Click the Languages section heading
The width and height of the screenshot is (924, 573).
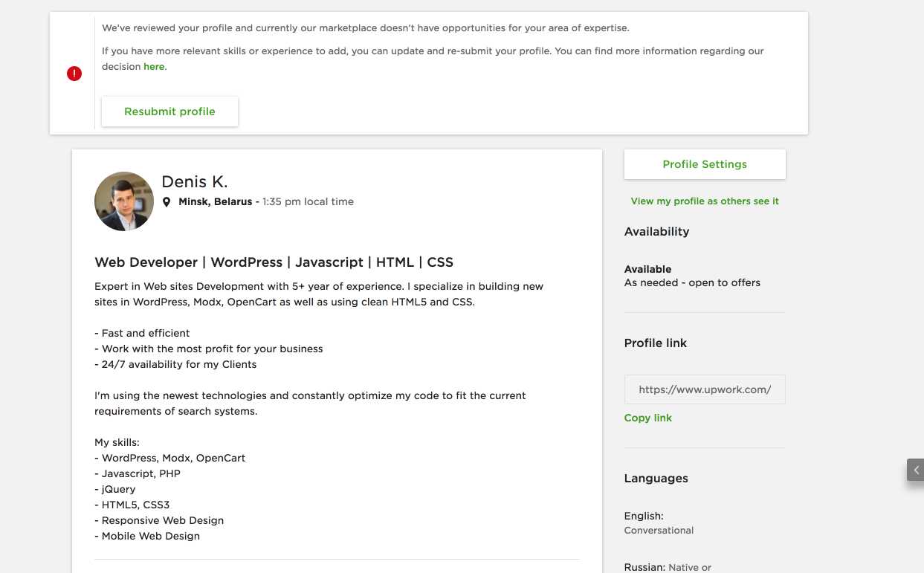point(656,479)
